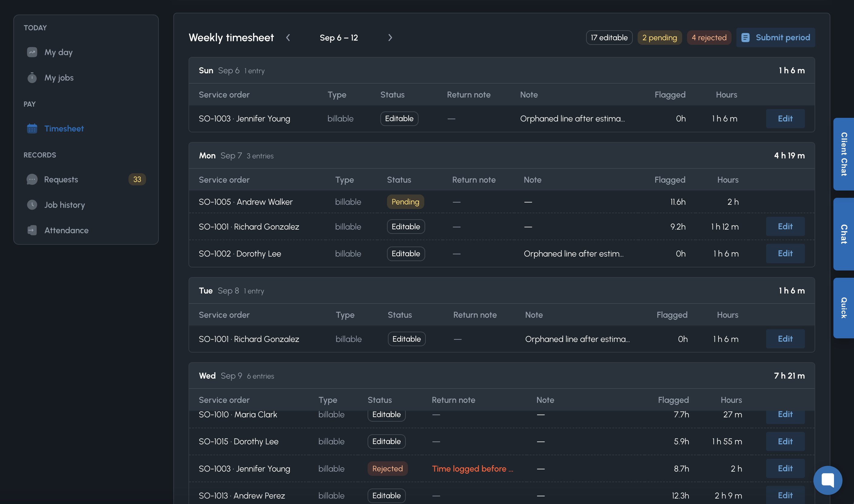Click Sunday's 'Orphaned line after estima…' note
This screenshot has height=504, width=854.
572,118
